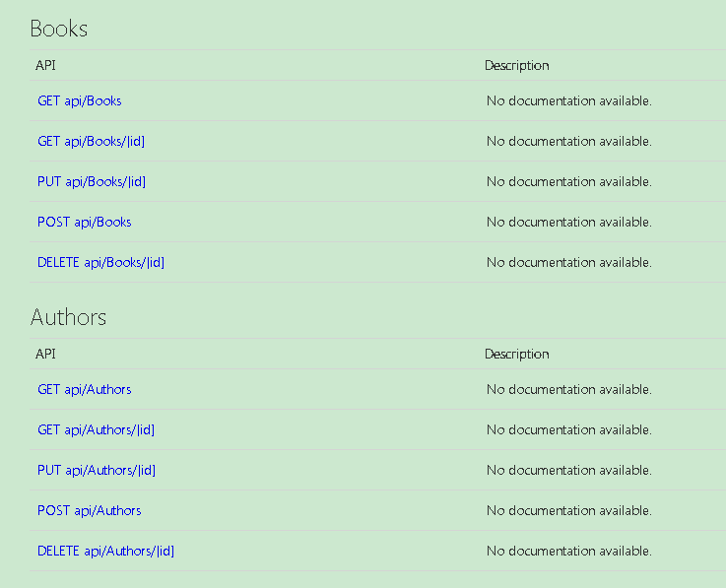
Task: Click the Authors section heading
Action: click(x=68, y=317)
